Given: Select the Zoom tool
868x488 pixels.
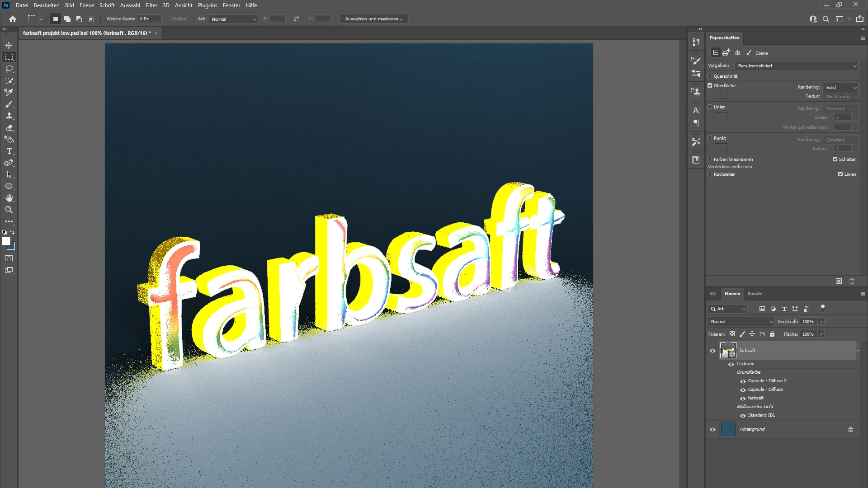Looking at the screenshot, I should pyautogui.click(x=9, y=210).
